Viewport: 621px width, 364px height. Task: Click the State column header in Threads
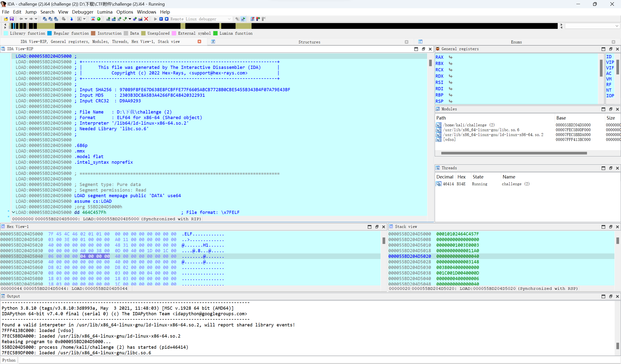coord(478,177)
